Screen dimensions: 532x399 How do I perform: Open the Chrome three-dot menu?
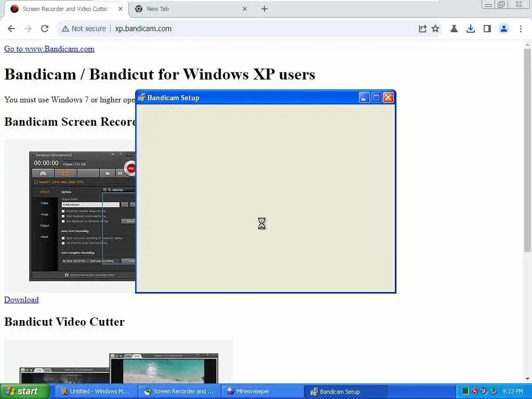(521, 29)
